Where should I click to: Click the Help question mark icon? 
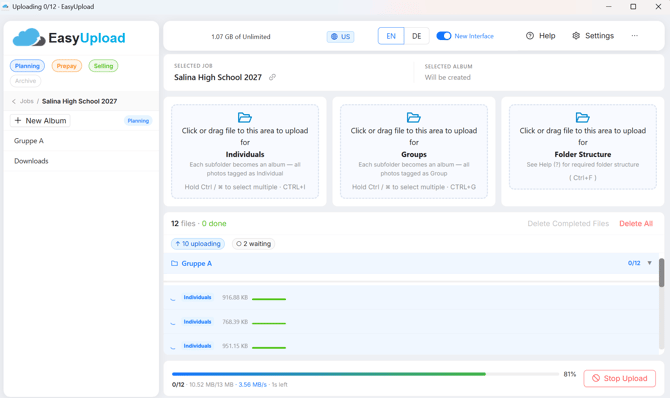pos(530,36)
